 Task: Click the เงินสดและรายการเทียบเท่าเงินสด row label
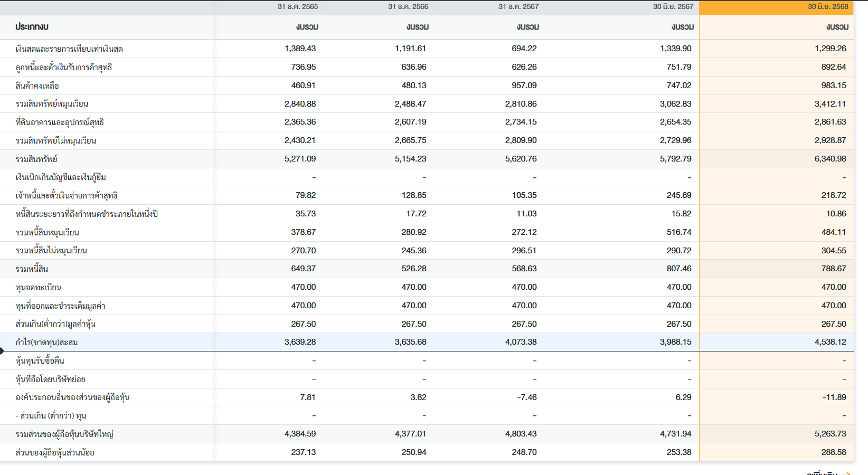click(x=69, y=49)
